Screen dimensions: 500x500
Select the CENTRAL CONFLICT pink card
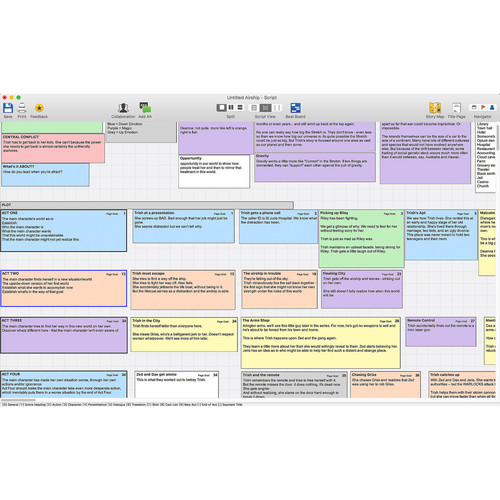click(x=53, y=148)
